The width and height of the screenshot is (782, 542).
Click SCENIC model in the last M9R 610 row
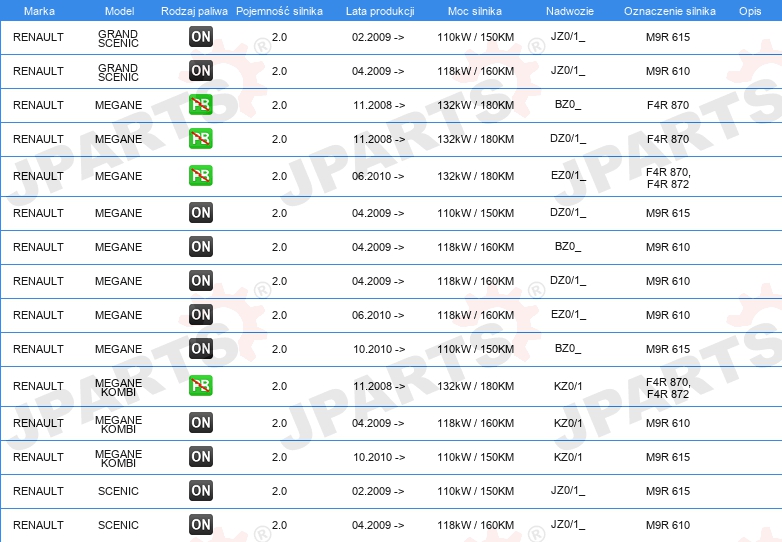pyautogui.click(x=118, y=525)
